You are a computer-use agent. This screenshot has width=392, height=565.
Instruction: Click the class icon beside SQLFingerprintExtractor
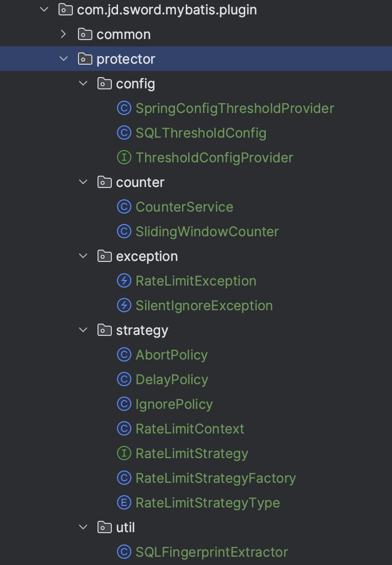pyautogui.click(x=124, y=552)
